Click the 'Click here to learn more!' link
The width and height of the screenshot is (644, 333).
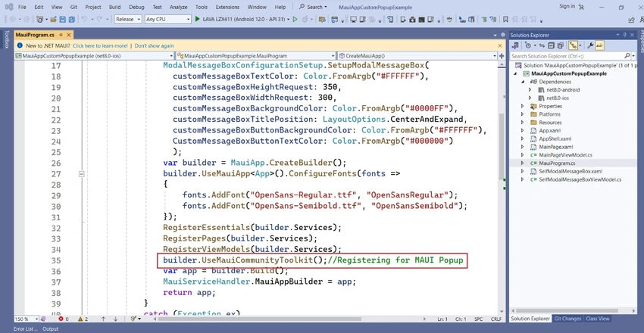(100, 46)
